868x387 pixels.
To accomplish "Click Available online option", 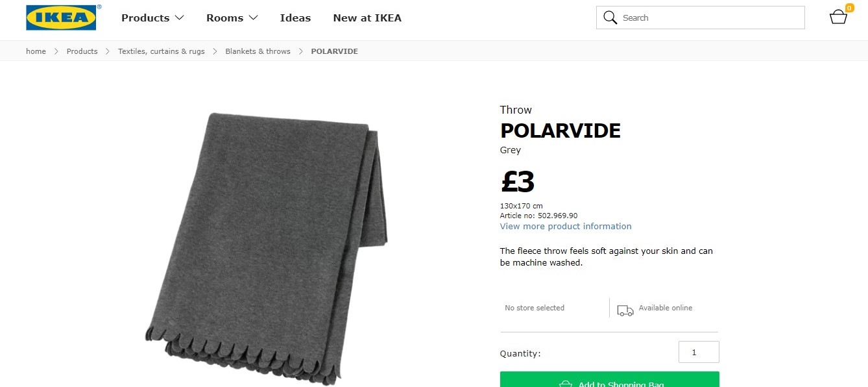I will pos(665,307).
